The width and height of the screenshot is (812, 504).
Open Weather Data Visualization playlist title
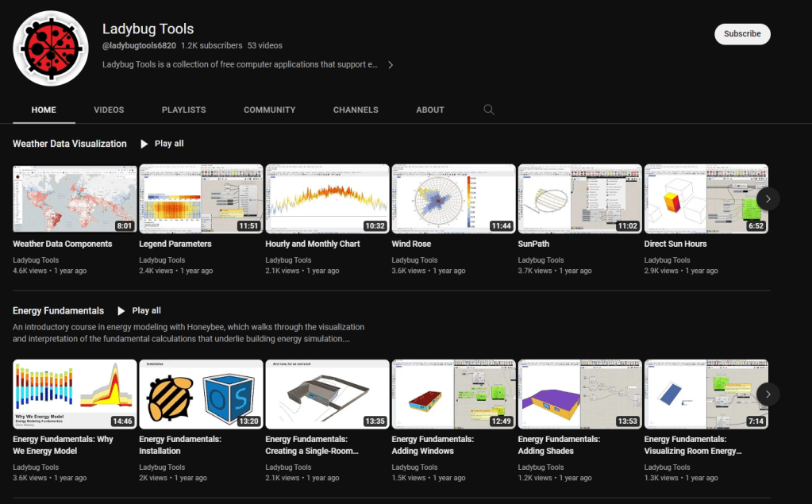click(70, 144)
